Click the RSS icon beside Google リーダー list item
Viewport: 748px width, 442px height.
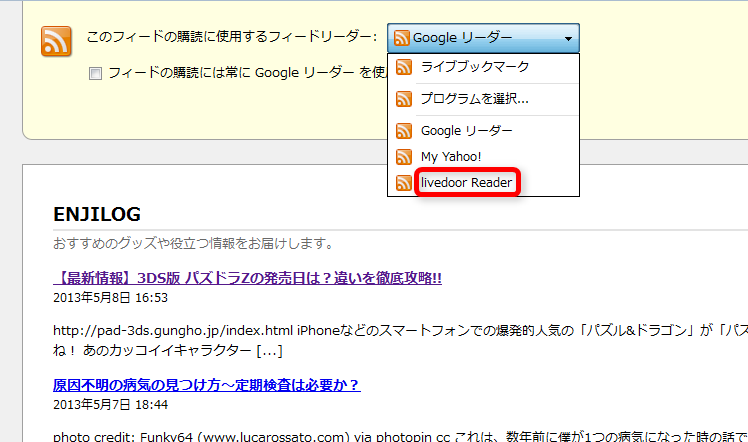pyautogui.click(x=404, y=131)
